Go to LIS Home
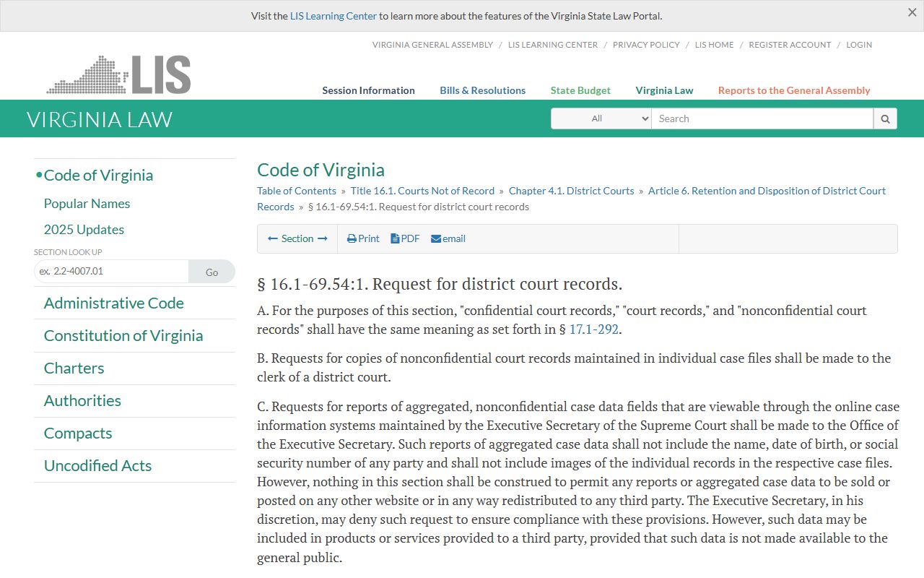 tap(714, 45)
